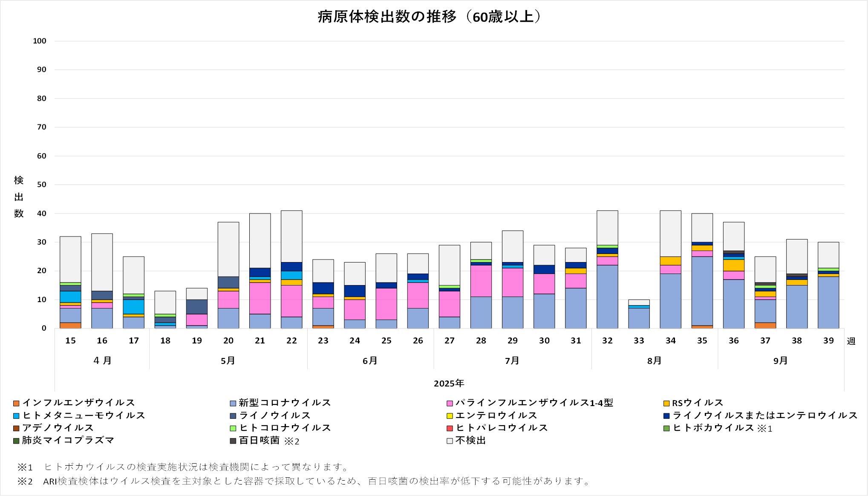Click the ヒトコロナウイルス green legend swatch
Viewport: 868px width, 496px height.
click(x=233, y=428)
